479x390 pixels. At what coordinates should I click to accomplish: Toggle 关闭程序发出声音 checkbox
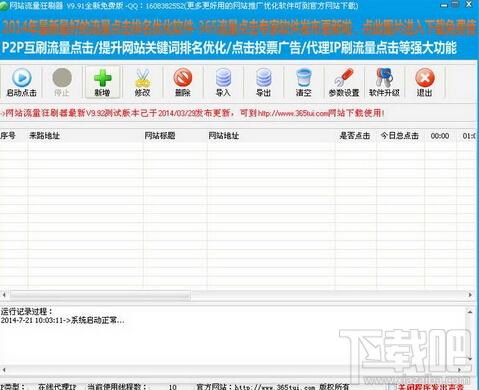392,387
